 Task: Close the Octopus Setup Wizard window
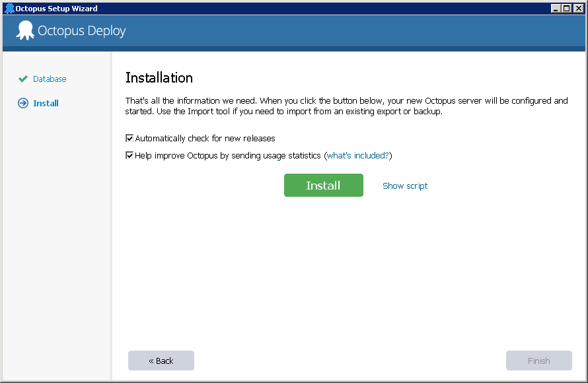coord(578,9)
